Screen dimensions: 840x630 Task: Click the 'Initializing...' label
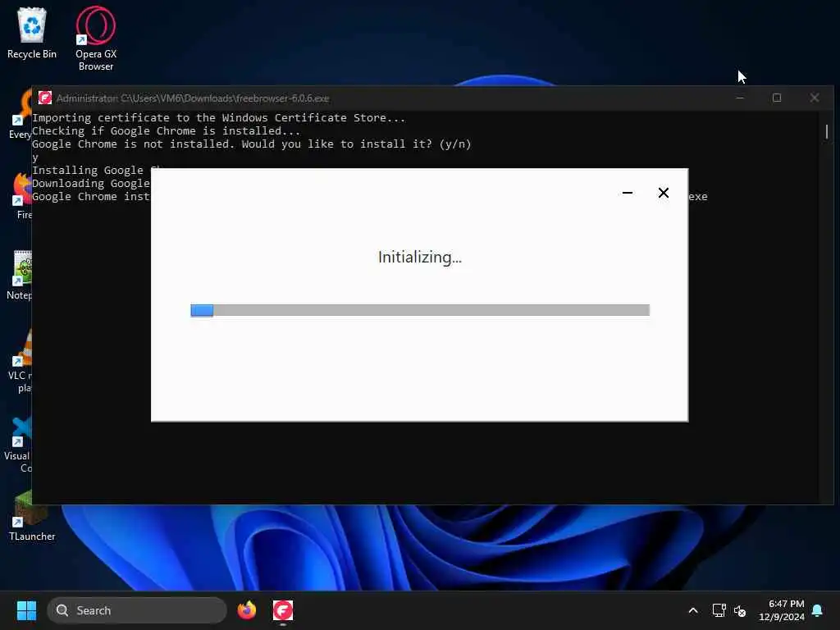(x=420, y=257)
